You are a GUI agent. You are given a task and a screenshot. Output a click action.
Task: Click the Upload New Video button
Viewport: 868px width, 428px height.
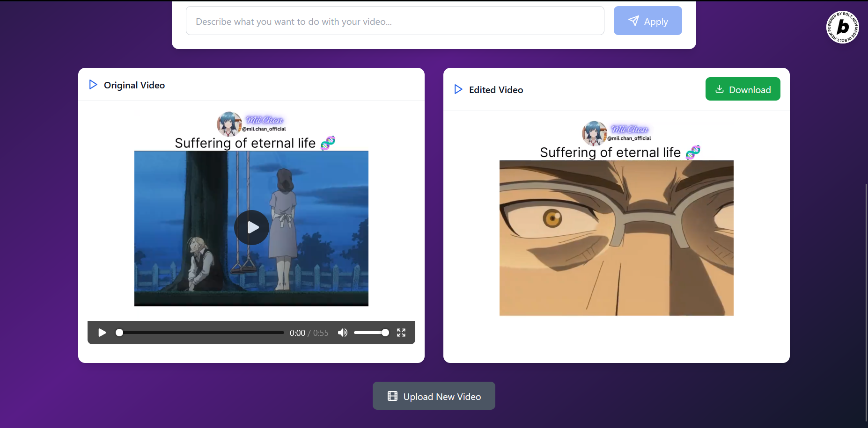434,396
